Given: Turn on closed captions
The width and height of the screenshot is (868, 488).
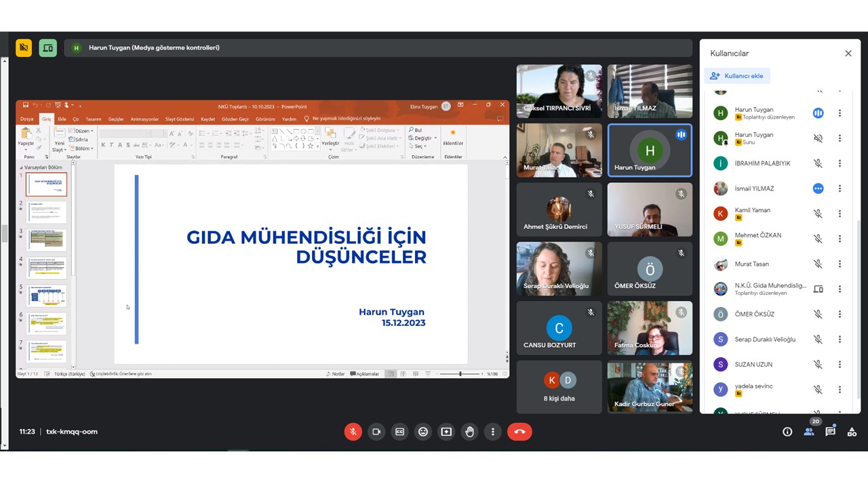Looking at the screenshot, I should click(x=399, y=432).
